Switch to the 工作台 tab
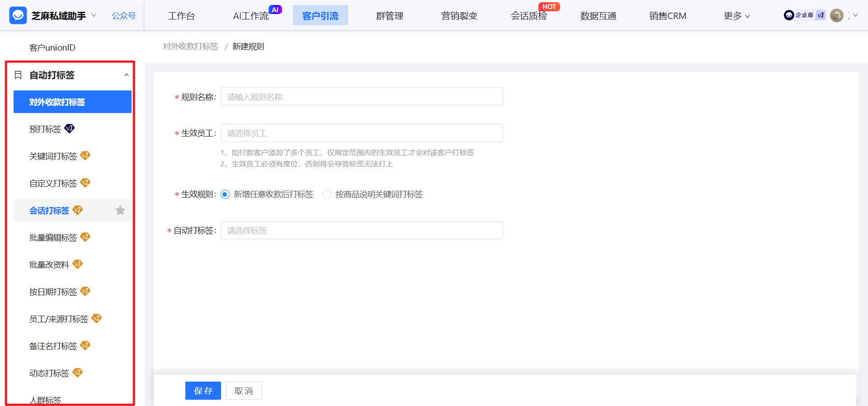This screenshot has height=406, width=868. [181, 16]
